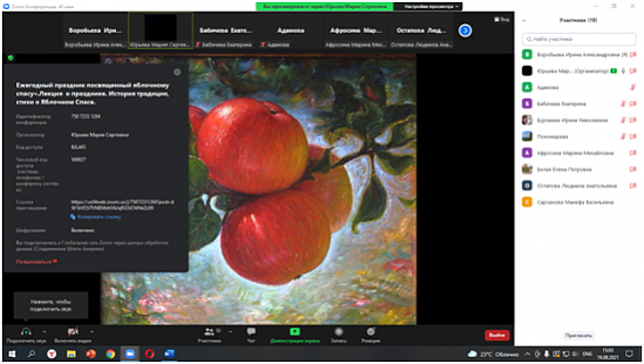644x364 pixels.
Task: Select the Остапова Люд... video thumbnail
Action: [x=421, y=31]
